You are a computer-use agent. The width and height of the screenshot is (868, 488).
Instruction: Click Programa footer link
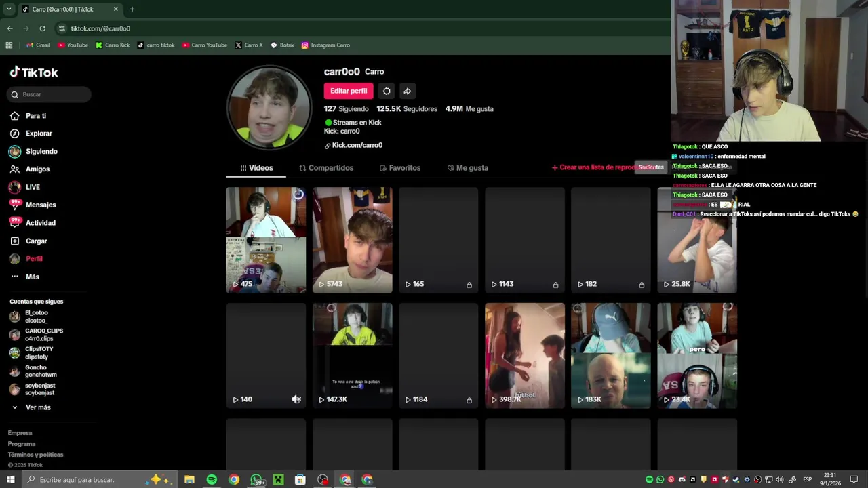tap(22, 444)
